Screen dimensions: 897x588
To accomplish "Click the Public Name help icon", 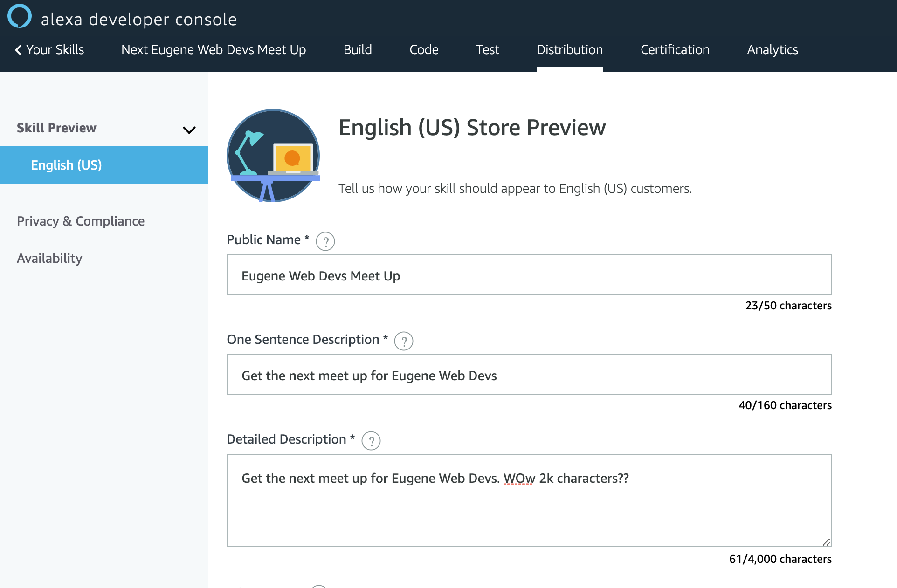I will tap(325, 241).
